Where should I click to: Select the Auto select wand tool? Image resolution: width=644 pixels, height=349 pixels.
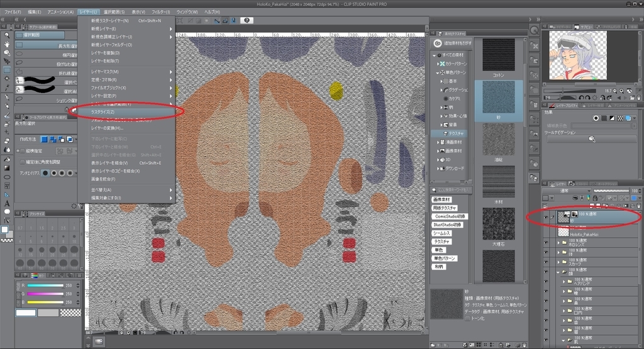[x=6, y=79]
